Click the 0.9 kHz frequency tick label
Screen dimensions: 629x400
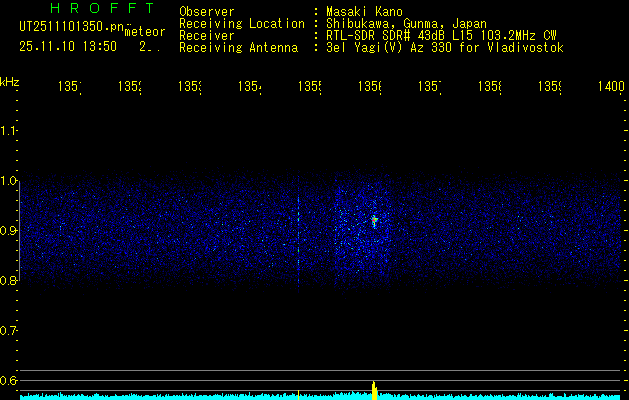8,230
